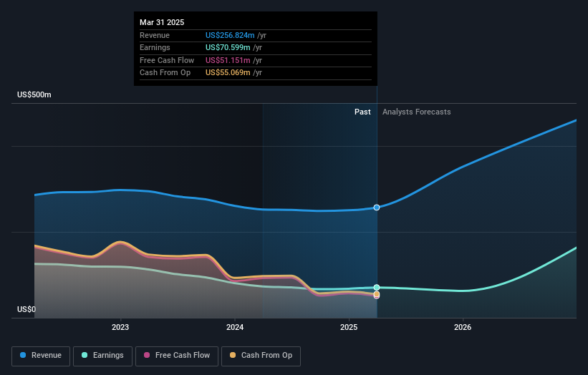
Task: Select the 2026 x-axis label
Action: (463, 327)
